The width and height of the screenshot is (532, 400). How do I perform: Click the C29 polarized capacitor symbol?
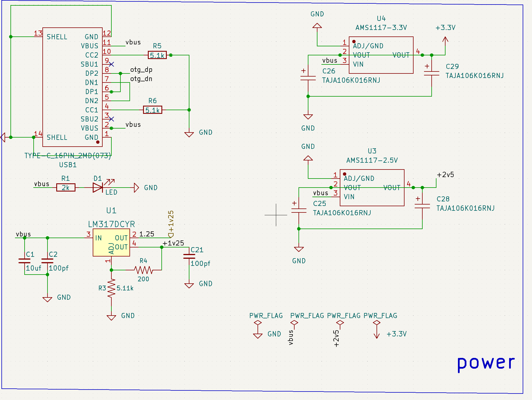point(432,73)
